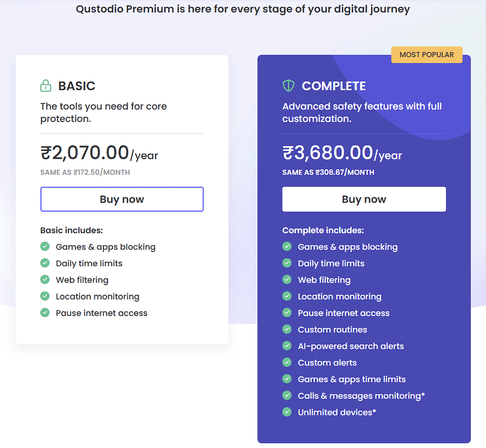Click Location monitoring text in Basic list

(x=97, y=297)
